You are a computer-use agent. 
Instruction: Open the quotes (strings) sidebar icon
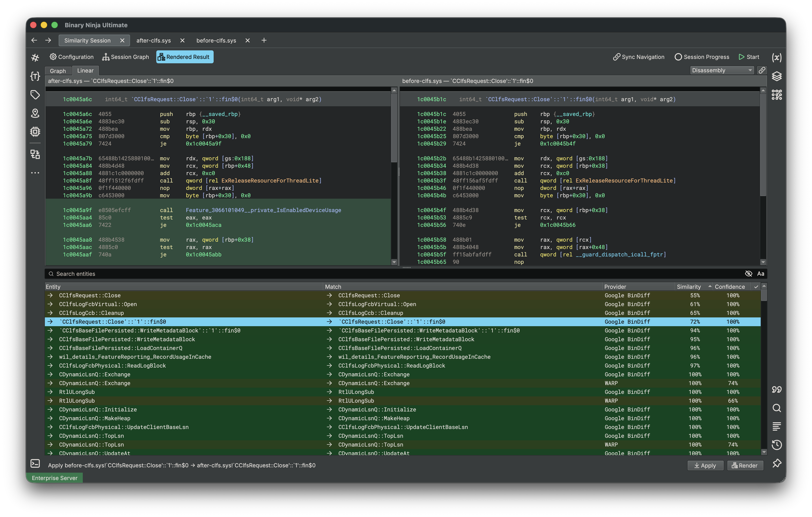coord(777,390)
